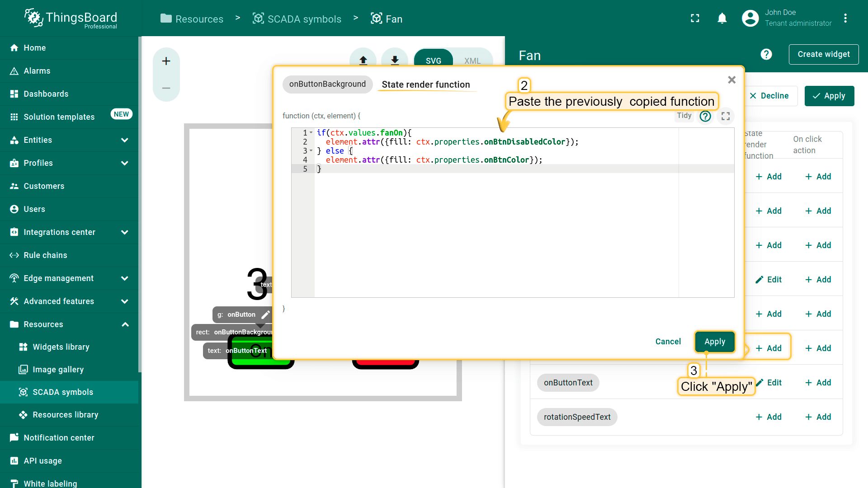Viewport: 868px width, 488px height.
Task: Expand code editor to fullscreen
Action: (726, 116)
